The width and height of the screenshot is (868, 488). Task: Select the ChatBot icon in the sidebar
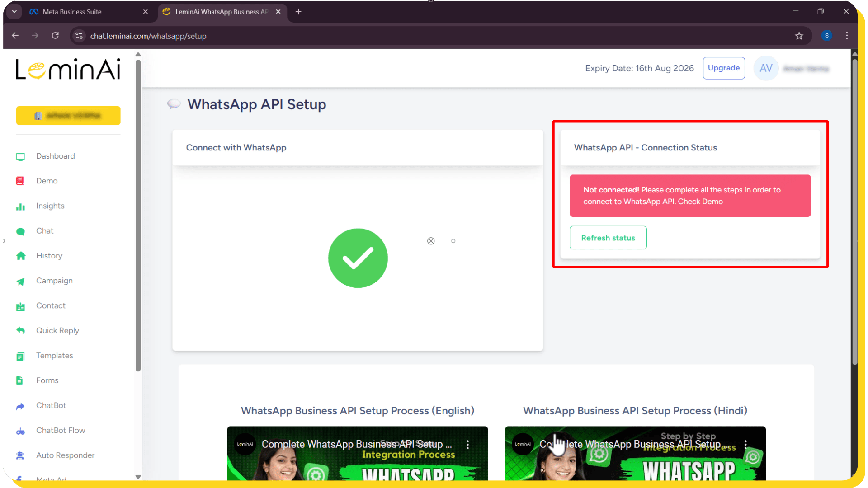tap(21, 405)
